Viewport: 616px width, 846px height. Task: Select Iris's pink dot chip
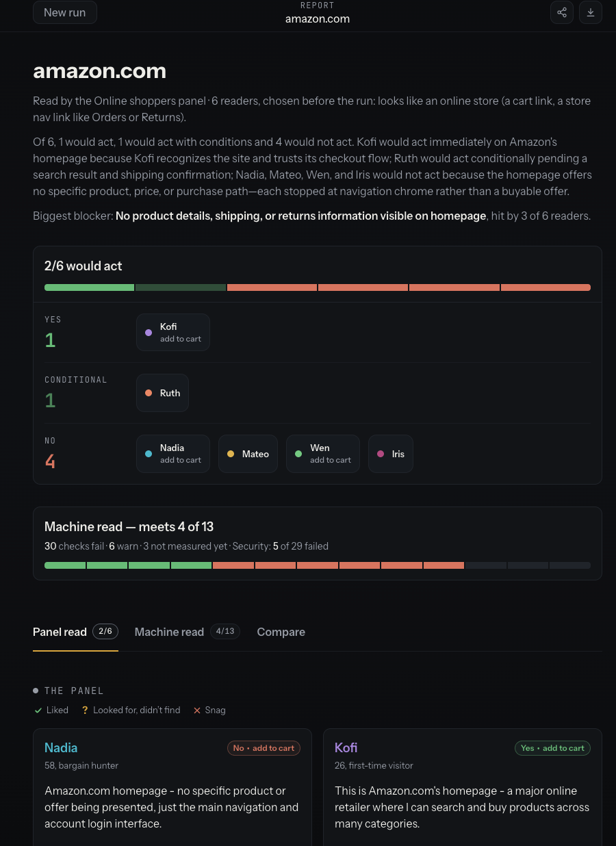pos(391,454)
